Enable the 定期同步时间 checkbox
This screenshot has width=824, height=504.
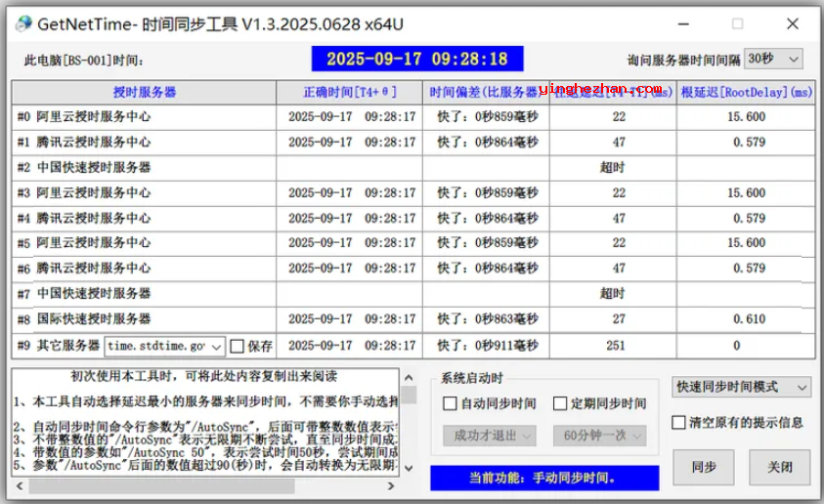pos(560,403)
